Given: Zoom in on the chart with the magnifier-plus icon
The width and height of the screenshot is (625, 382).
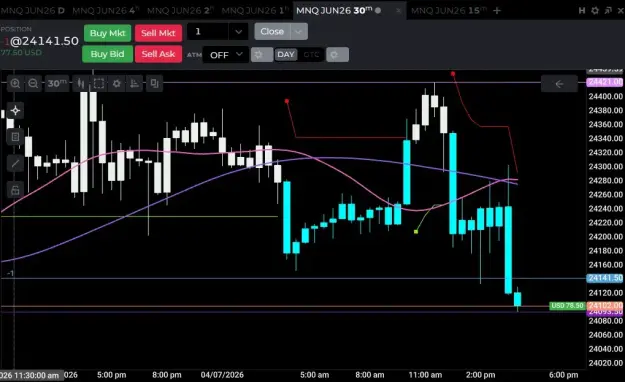Looking at the screenshot, I should (x=15, y=83).
